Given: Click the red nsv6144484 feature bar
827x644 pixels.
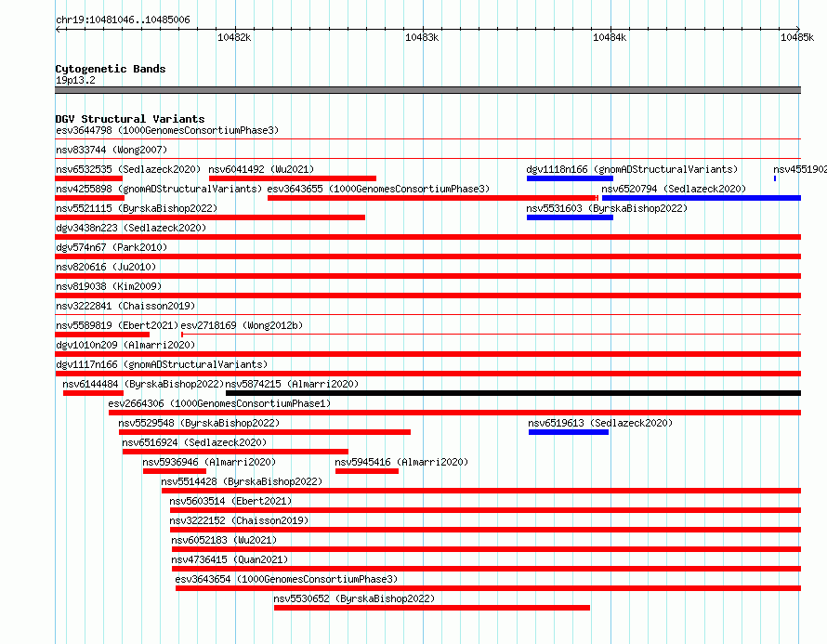Looking at the screenshot, I should pyautogui.click(x=93, y=393).
